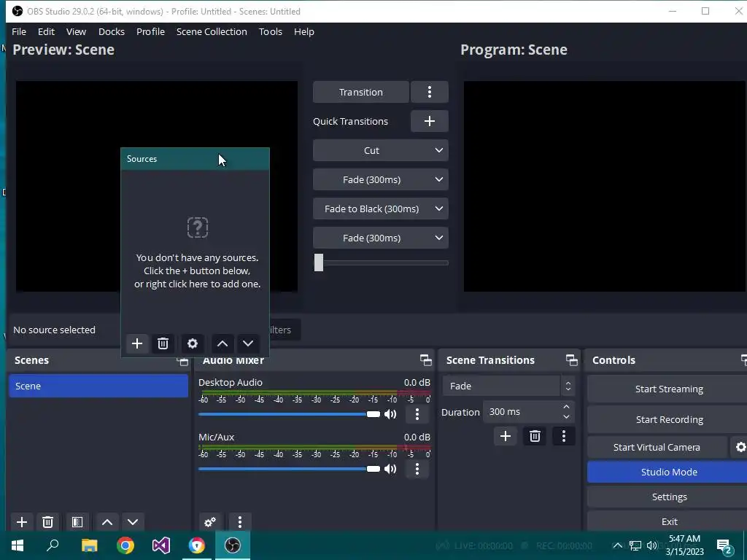Open transition properties three-dot menu
747x560 pixels.
coord(564,436)
